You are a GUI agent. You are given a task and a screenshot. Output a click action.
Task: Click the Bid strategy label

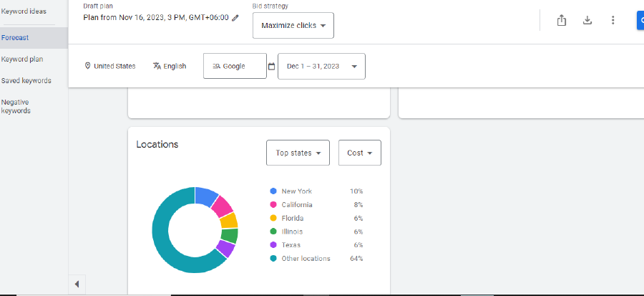[270, 6]
